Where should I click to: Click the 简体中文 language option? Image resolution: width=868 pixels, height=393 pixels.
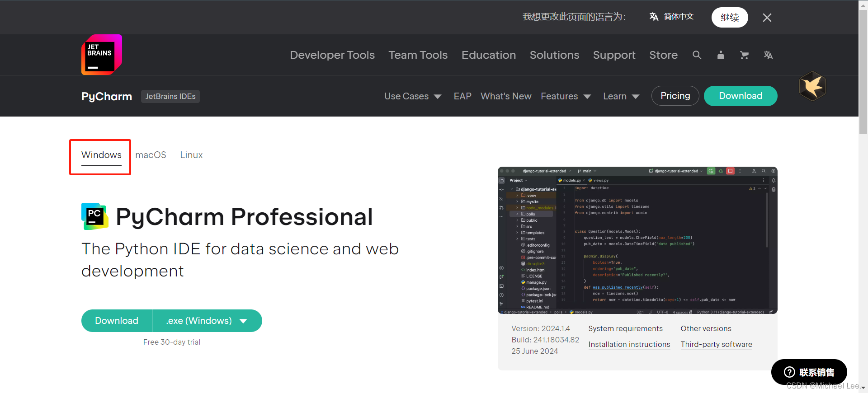pyautogui.click(x=679, y=17)
